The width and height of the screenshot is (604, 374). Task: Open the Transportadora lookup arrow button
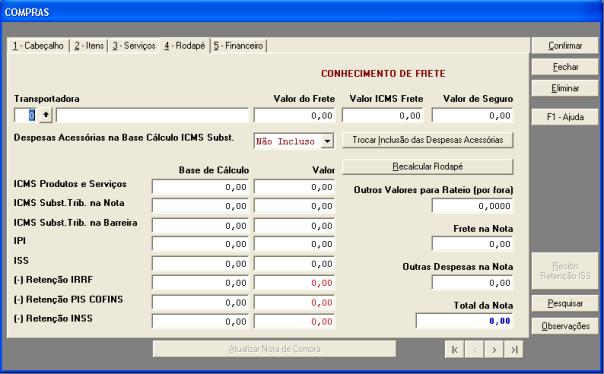pyautogui.click(x=46, y=115)
